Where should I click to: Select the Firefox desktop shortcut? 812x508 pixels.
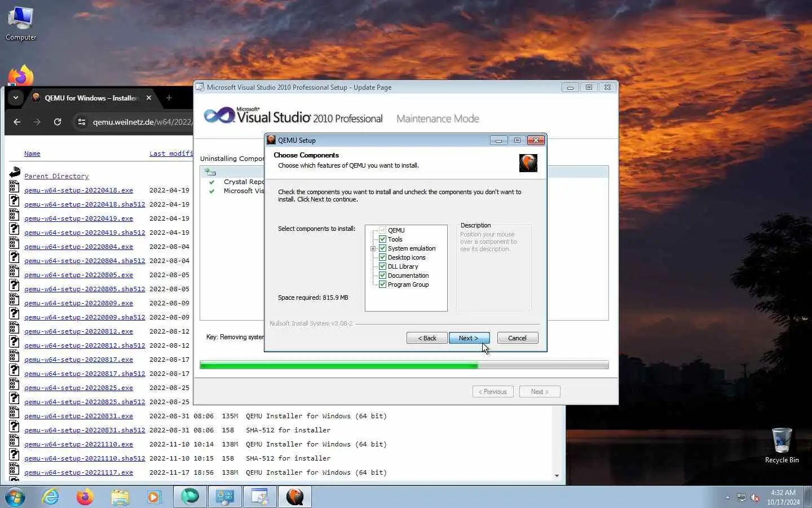(x=21, y=76)
